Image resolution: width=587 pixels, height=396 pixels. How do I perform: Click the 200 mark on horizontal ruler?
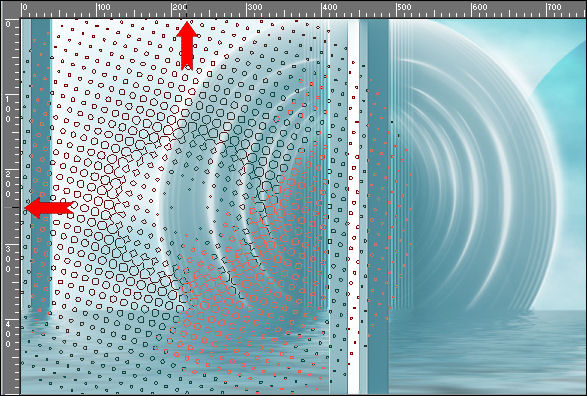[x=180, y=7]
